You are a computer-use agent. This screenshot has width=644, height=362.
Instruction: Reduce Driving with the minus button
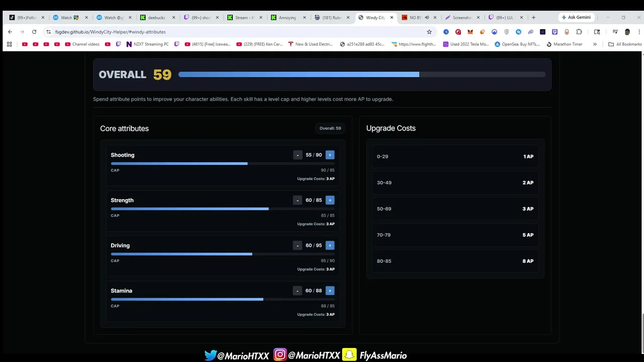[x=297, y=245]
